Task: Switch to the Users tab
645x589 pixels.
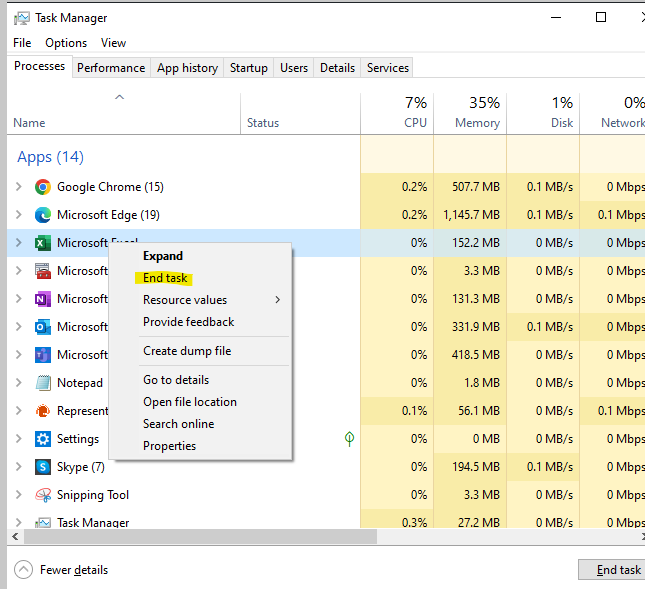Action: (294, 68)
